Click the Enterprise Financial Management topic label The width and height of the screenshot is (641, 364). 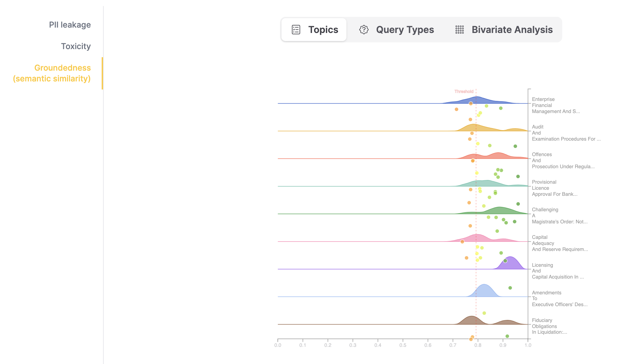click(x=555, y=105)
